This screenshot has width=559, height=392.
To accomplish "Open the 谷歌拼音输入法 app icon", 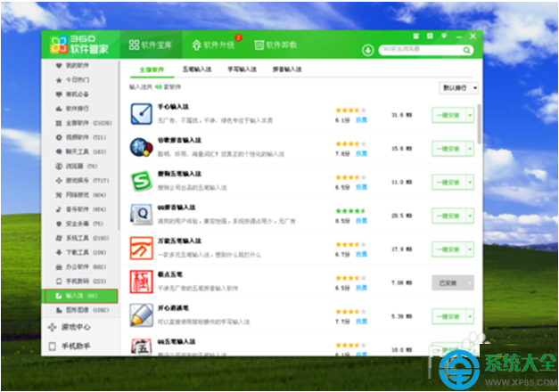I will click(x=142, y=147).
